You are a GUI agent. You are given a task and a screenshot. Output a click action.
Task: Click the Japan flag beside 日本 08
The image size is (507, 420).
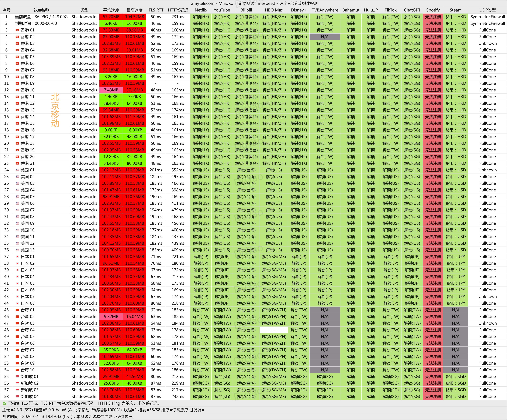click(x=17, y=303)
